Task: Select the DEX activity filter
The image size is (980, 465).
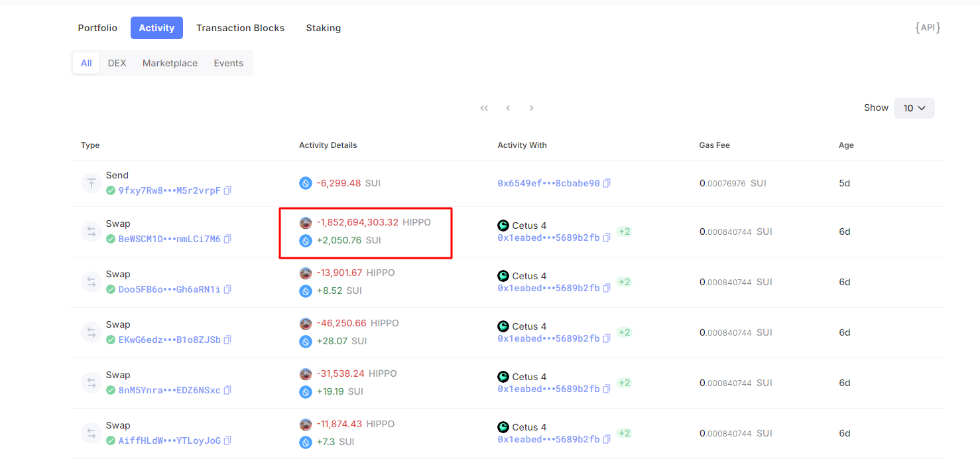Action: click(117, 63)
